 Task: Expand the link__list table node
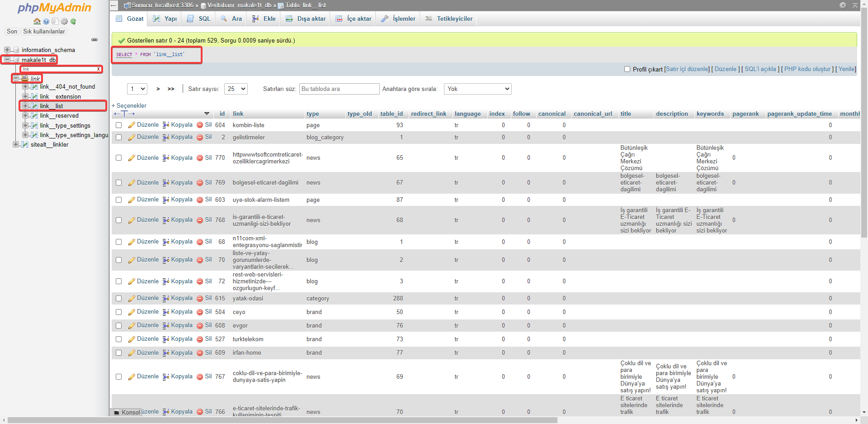pyautogui.click(x=25, y=106)
